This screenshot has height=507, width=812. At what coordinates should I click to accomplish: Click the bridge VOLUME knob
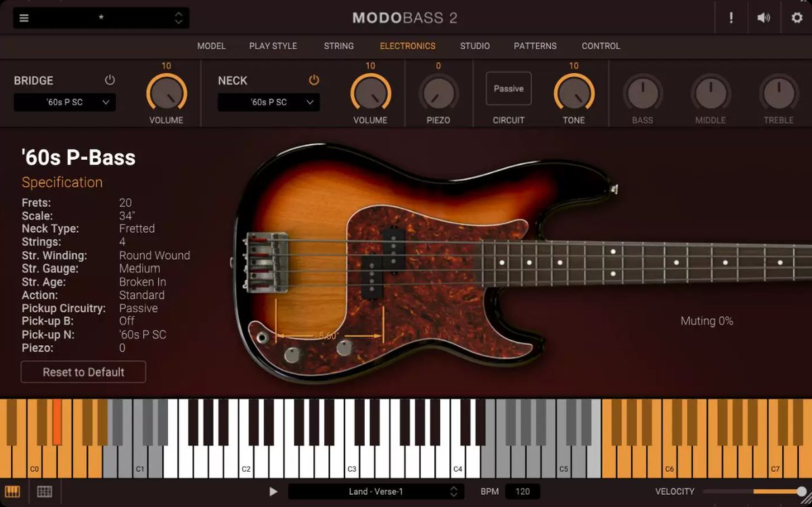pyautogui.click(x=166, y=93)
